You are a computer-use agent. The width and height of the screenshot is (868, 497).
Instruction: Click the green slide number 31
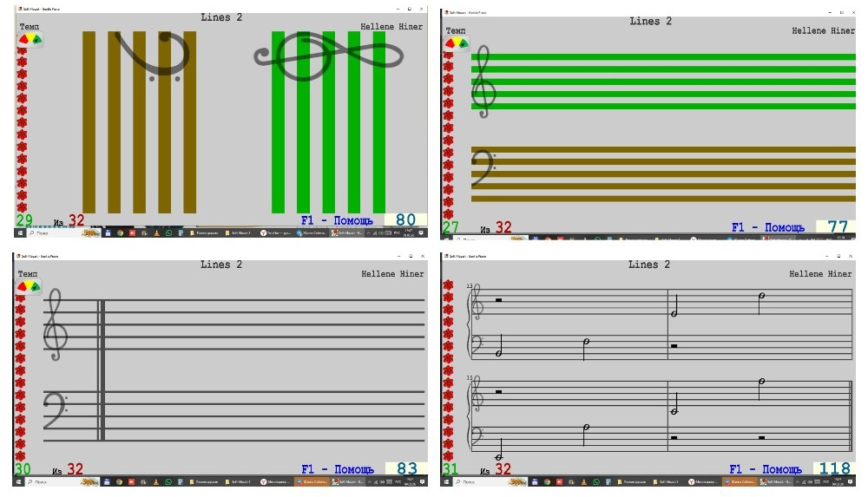450,469
